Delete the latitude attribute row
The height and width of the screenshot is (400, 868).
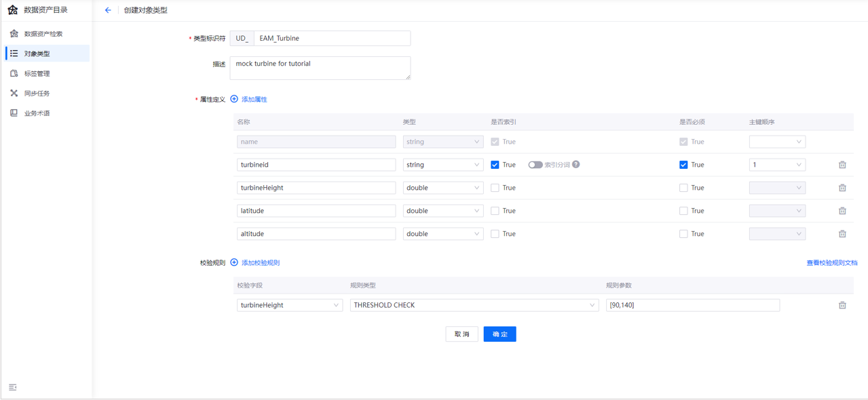coord(842,211)
